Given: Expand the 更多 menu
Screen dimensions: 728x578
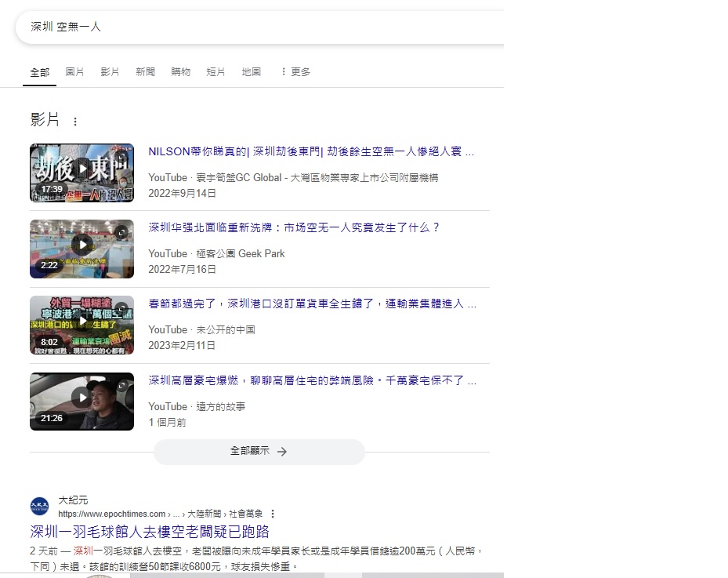Looking at the screenshot, I should point(295,71).
